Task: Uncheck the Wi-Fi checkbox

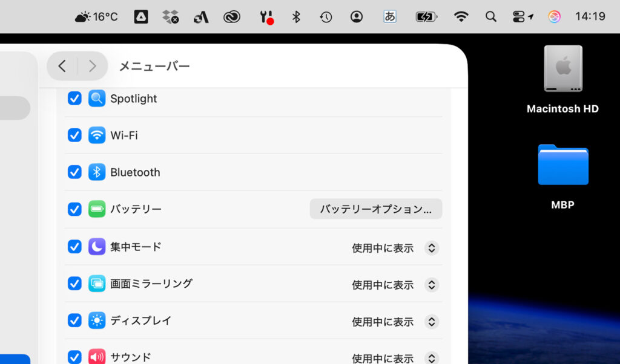Action: pyautogui.click(x=74, y=135)
